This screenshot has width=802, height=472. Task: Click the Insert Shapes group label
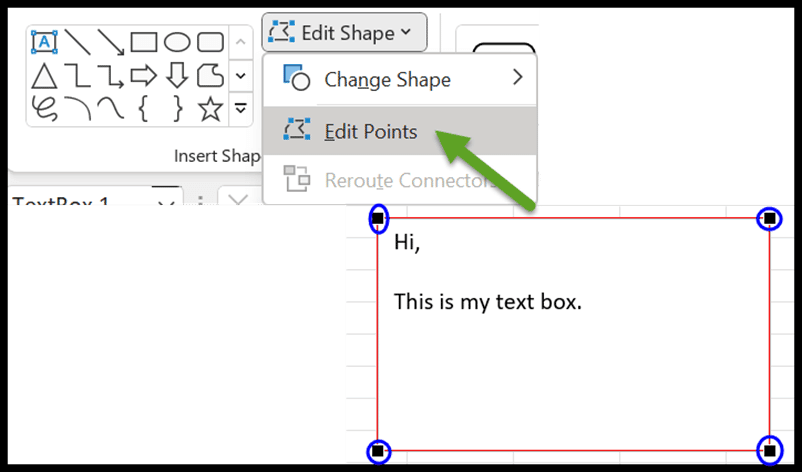point(217,156)
